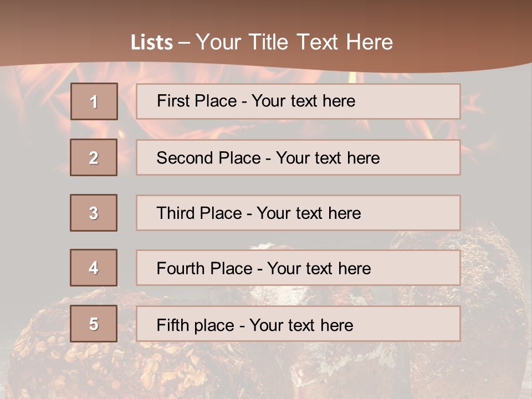Click the 'Fifth place' text box

click(298, 324)
